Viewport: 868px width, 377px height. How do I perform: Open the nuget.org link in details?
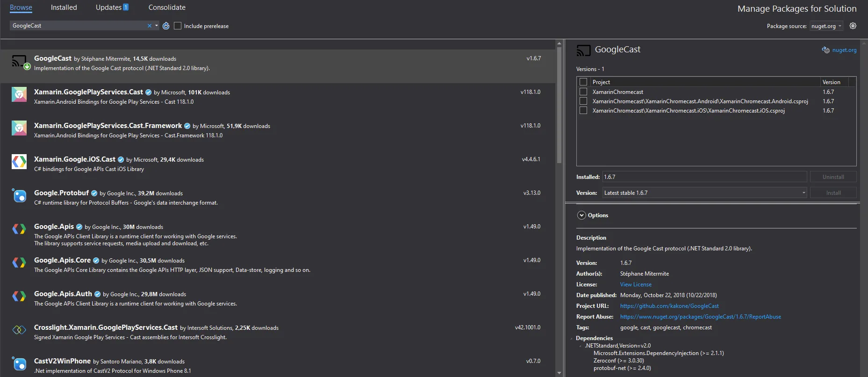coord(844,50)
